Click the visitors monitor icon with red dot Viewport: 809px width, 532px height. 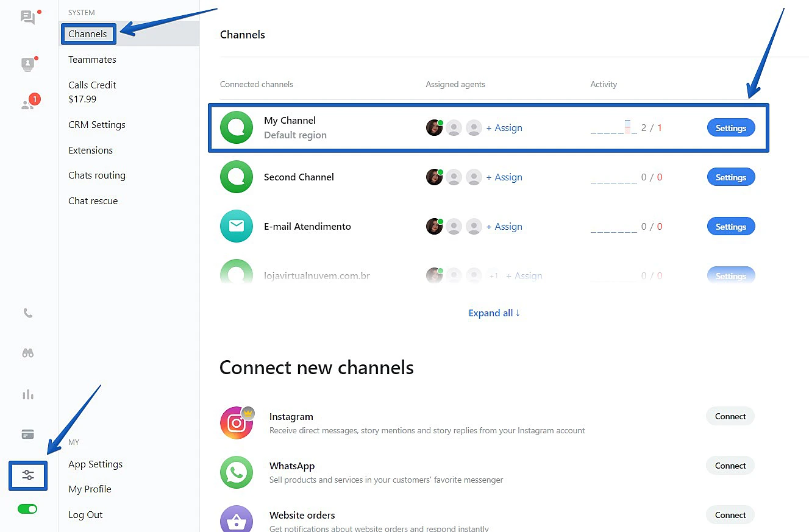click(x=28, y=64)
